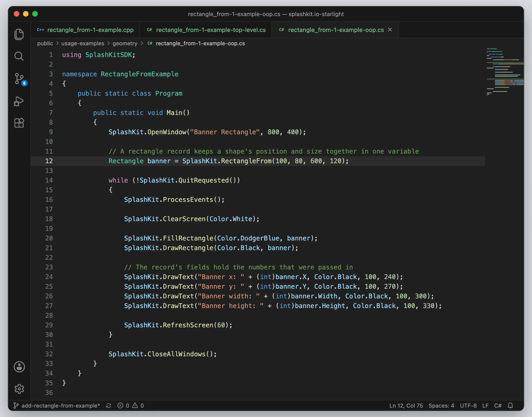Open Source Control with 6 changes
The image size is (532, 417).
click(20, 79)
